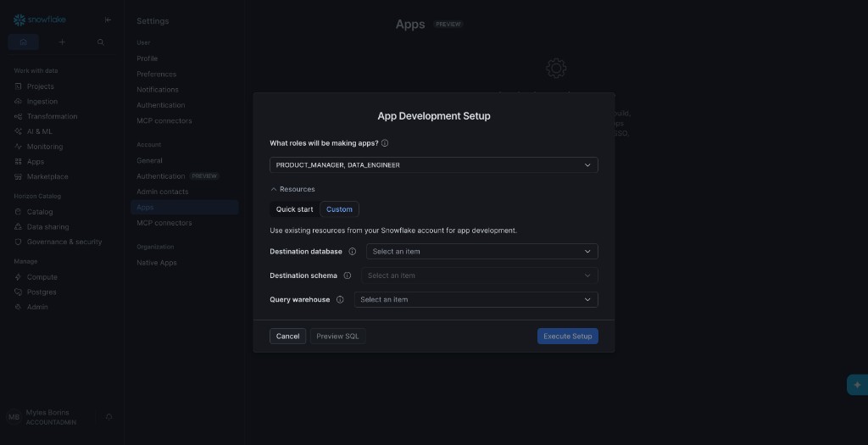Click the Projects icon in sidebar
Viewport: 868px width, 445px height.
pos(19,86)
